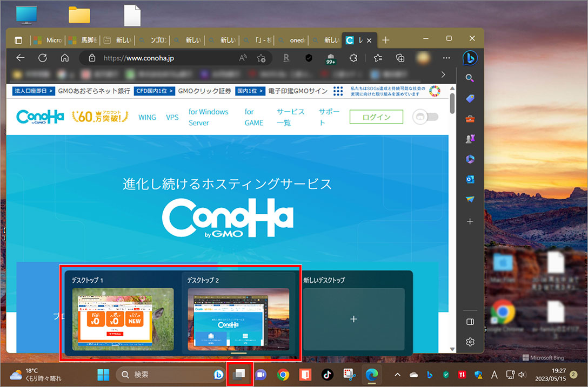Open GMOあおぞらネット銀行 link
Image resolution: width=588 pixels, height=387 pixels.
click(x=93, y=91)
